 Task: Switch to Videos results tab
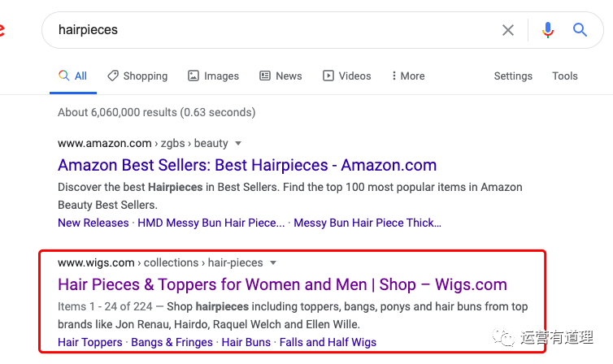tap(346, 76)
